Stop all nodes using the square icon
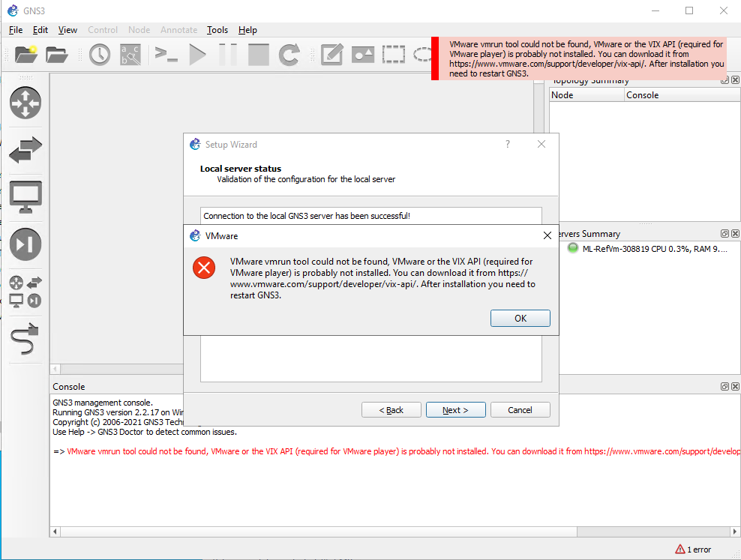The image size is (741, 560). (x=258, y=54)
